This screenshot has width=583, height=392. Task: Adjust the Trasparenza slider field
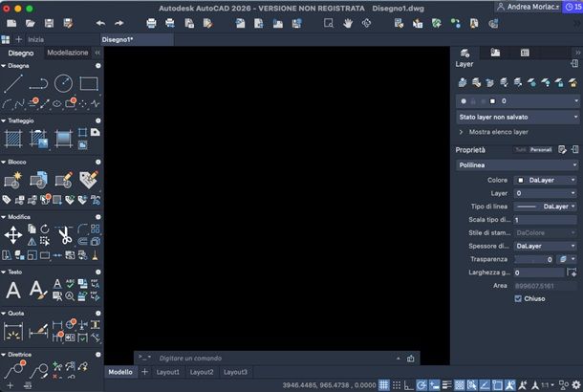533,259
